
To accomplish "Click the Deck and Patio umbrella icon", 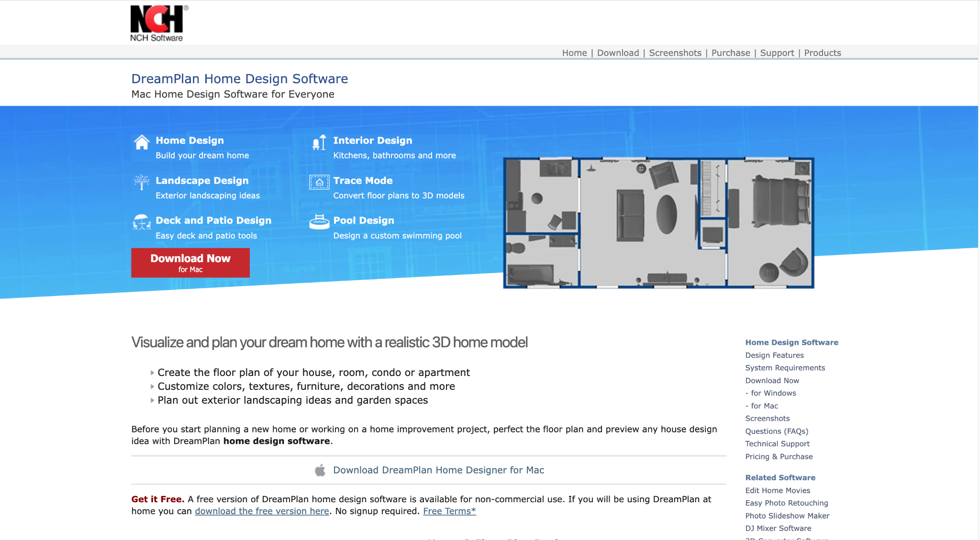I will pos(142,222).
